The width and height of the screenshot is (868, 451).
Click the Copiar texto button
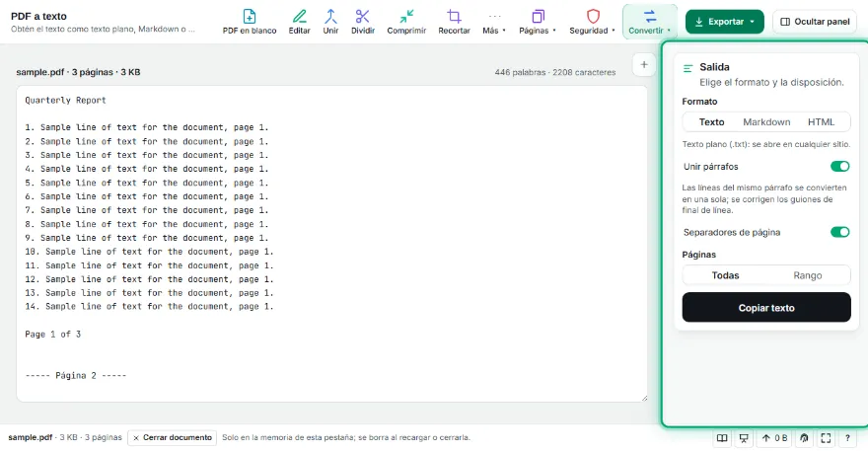tap(766, 308)
